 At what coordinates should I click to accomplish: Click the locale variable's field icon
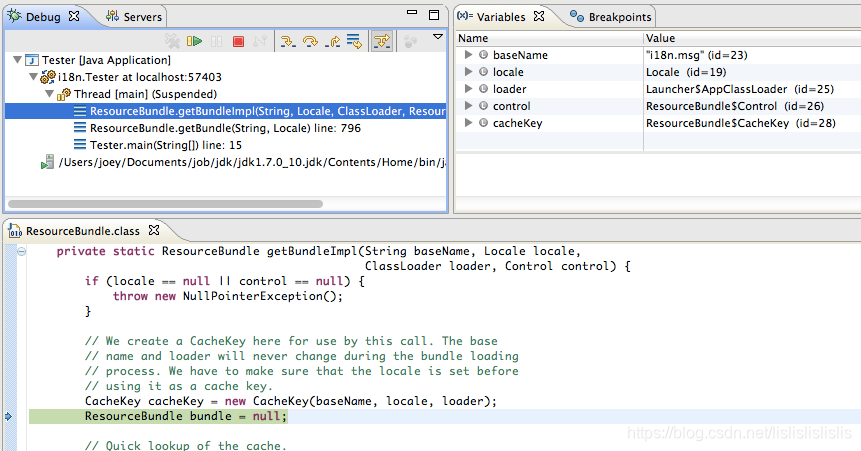483,71
